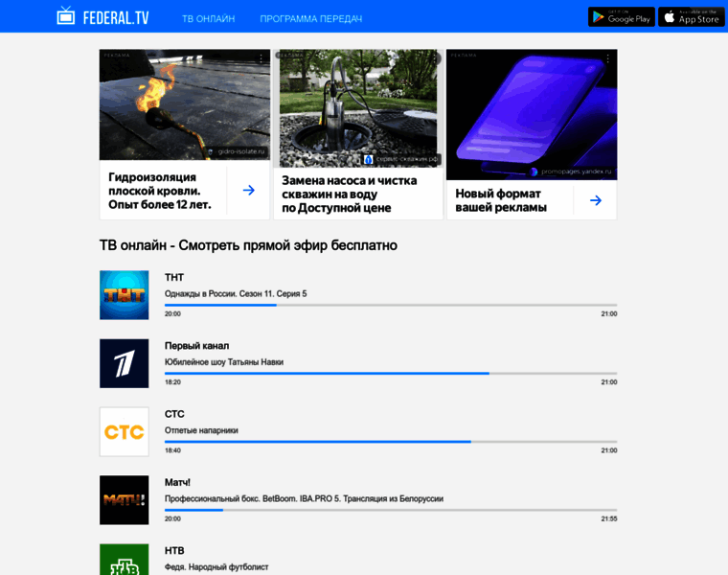Open options menu on the Yandex ad
The height and width of the screenshot is (575, 728).
tap(607, 58)
